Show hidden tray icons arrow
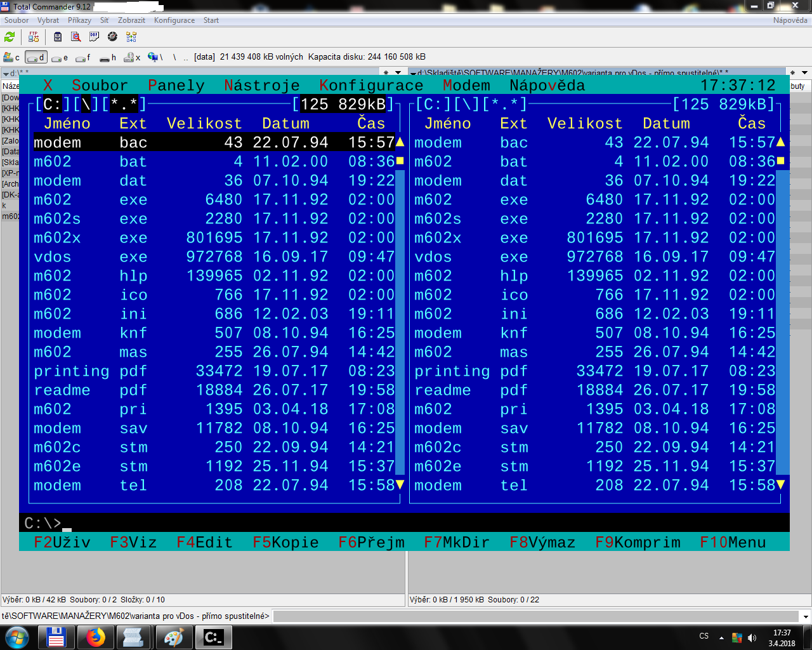 click(x=721, y=637)
